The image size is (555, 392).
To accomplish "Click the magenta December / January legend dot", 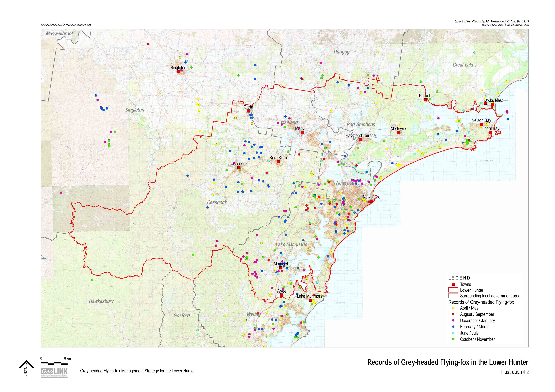I will [453, 321].
